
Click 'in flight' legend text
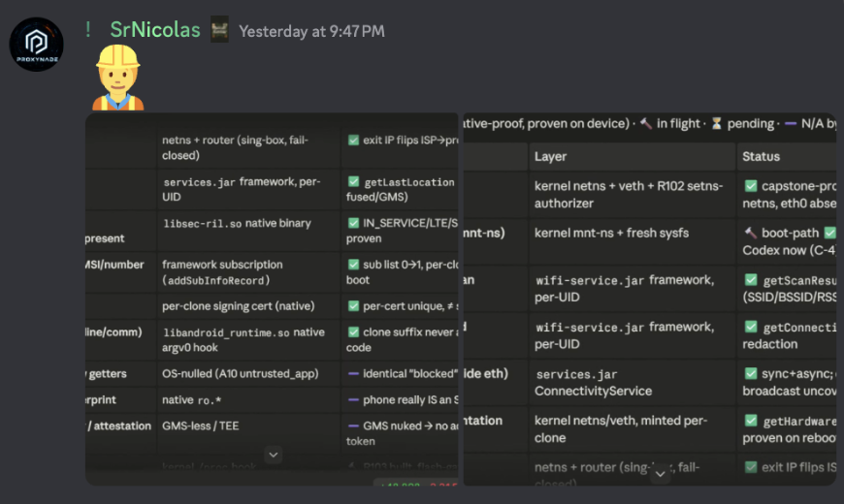[x=679, y=124]
